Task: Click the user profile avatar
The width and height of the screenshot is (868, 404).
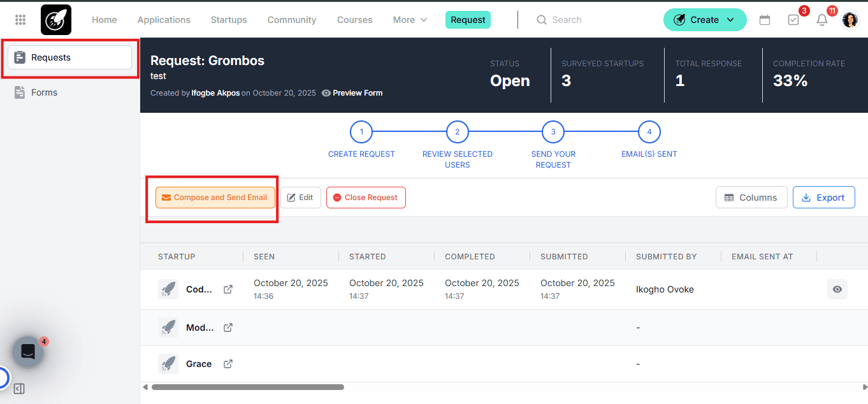Action: pos(850,20)
